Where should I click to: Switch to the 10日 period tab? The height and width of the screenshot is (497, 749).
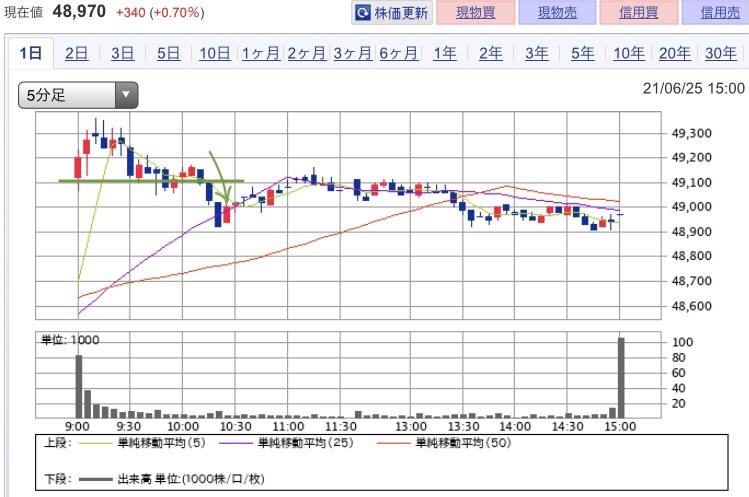[215, 53]
